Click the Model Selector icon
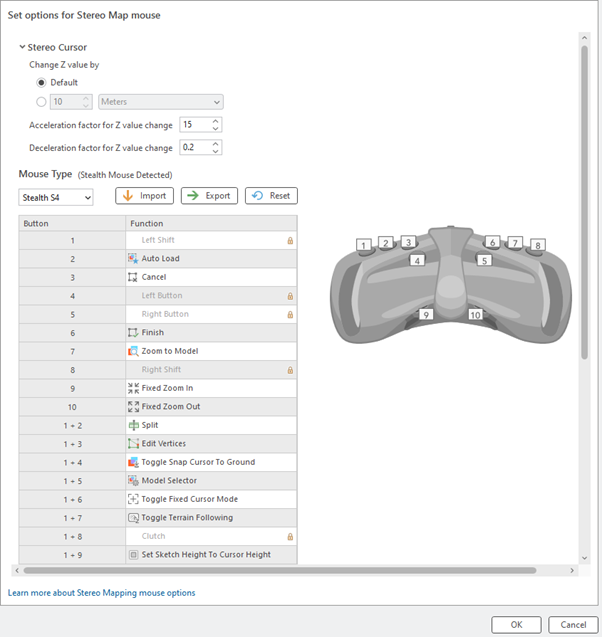The height and width of the screenshot is (637, 602). (133, 481)
